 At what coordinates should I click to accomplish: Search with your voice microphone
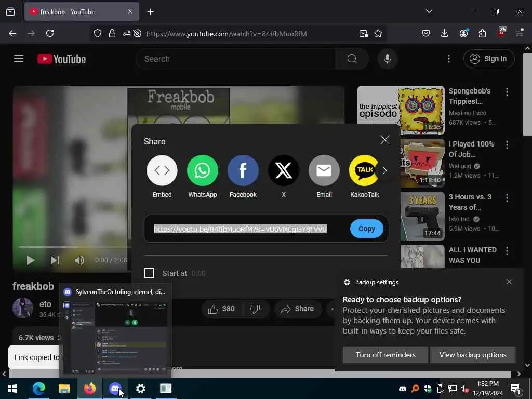(387, 59)
